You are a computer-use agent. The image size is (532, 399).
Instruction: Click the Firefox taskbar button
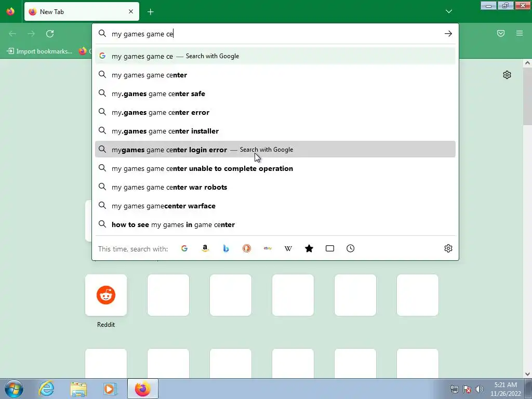tap(143, 389)
